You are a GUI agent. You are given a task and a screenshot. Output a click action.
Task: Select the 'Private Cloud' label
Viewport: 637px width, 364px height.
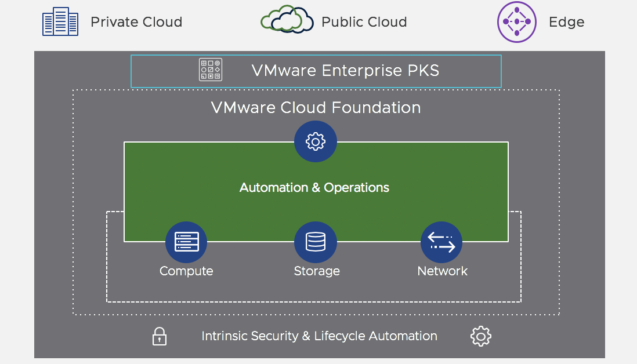tap(136, 22)
